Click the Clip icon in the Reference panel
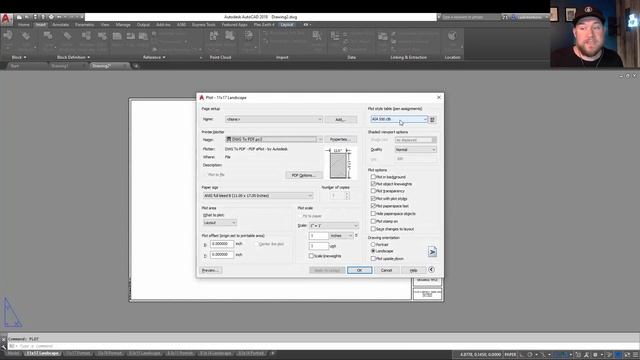Viewport: 640px width, 360px height. coord(131,36)
